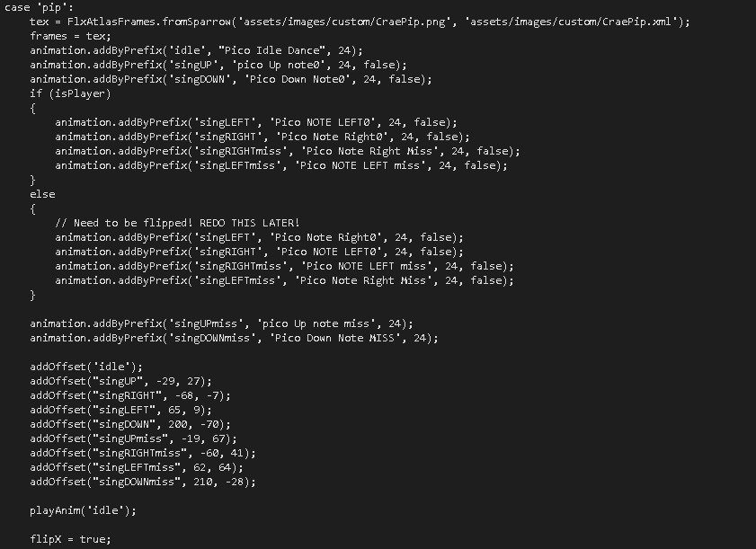Click the CraePip.png asset path string
This screenshot has height=549, width=756.
[x=344, y=22]
